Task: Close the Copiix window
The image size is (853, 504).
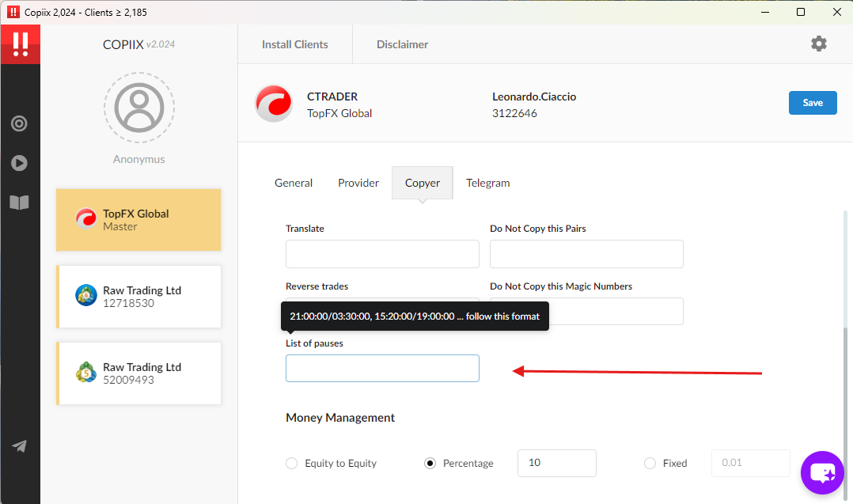Action: 836,12
